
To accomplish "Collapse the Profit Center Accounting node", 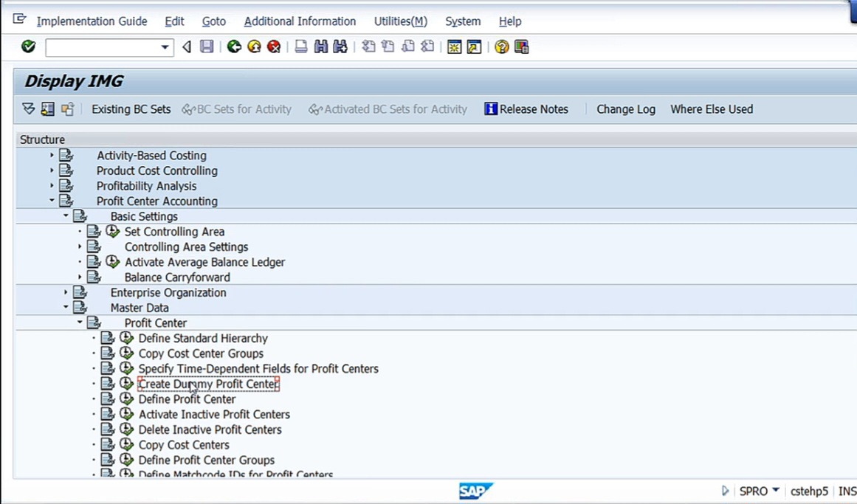I will point(52,201).
